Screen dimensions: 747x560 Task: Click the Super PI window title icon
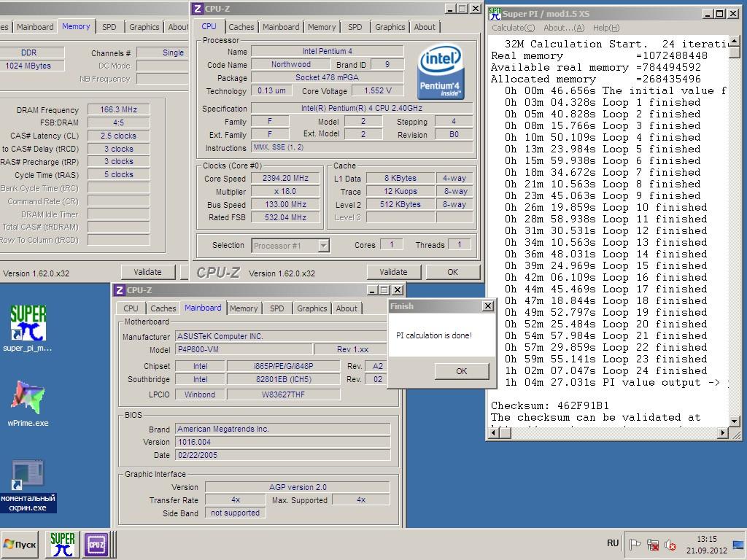coord(495,13)
